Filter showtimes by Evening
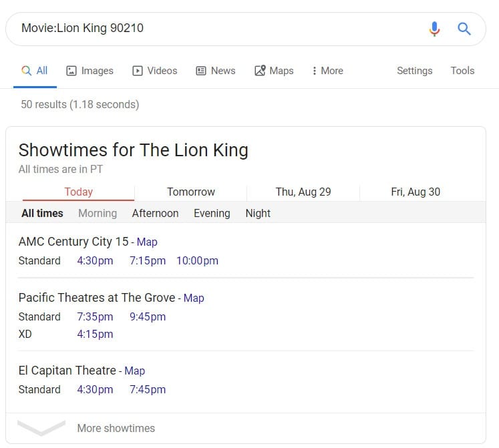 coord(212,213)
